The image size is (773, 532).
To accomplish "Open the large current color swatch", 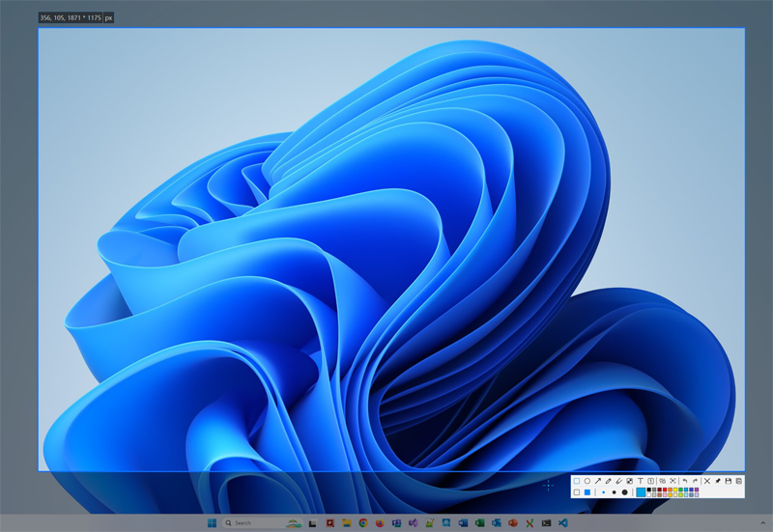I will coord(641,492).
